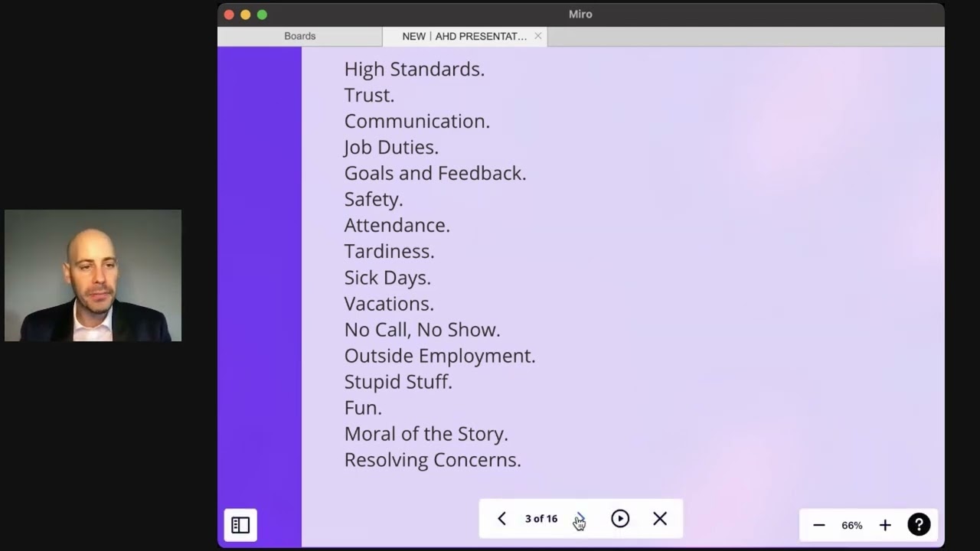Image resolution: width=980 pixels, height=551 pixels.
Task: Click the 'Resolving Concerns.' line
Action: (433, 459)
